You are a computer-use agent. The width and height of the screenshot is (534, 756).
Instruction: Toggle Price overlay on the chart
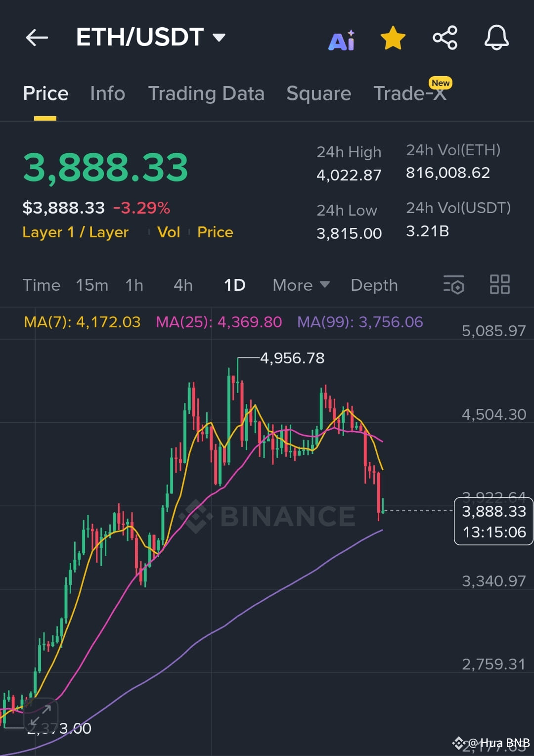215,232
